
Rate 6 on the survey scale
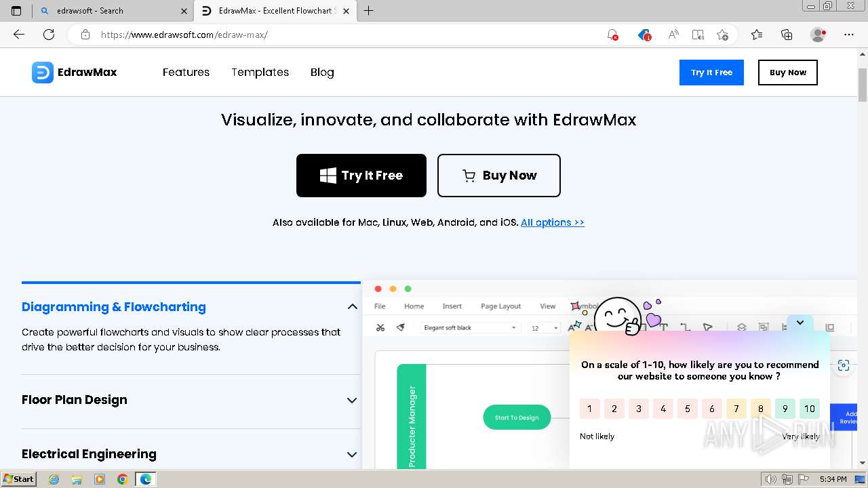coord(711,409)
